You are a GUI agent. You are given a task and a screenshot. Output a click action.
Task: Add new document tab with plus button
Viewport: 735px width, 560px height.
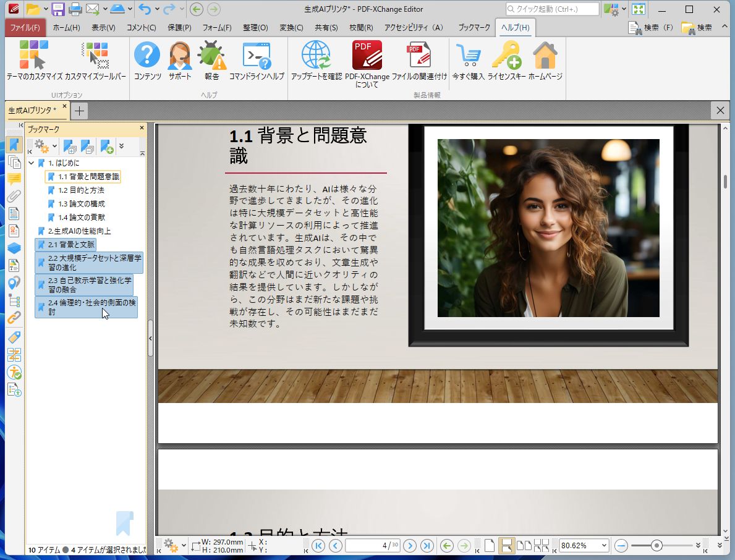coord(79,111)
